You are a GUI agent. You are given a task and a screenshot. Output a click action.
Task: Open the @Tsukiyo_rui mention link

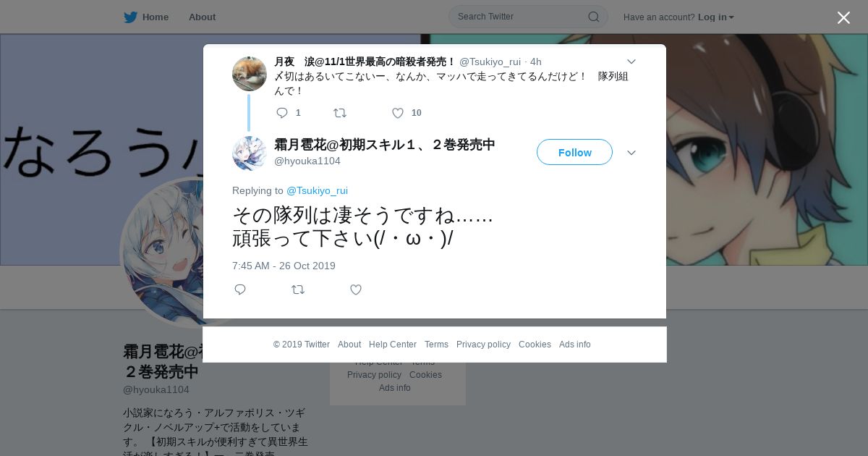click(x=317, y=190)
